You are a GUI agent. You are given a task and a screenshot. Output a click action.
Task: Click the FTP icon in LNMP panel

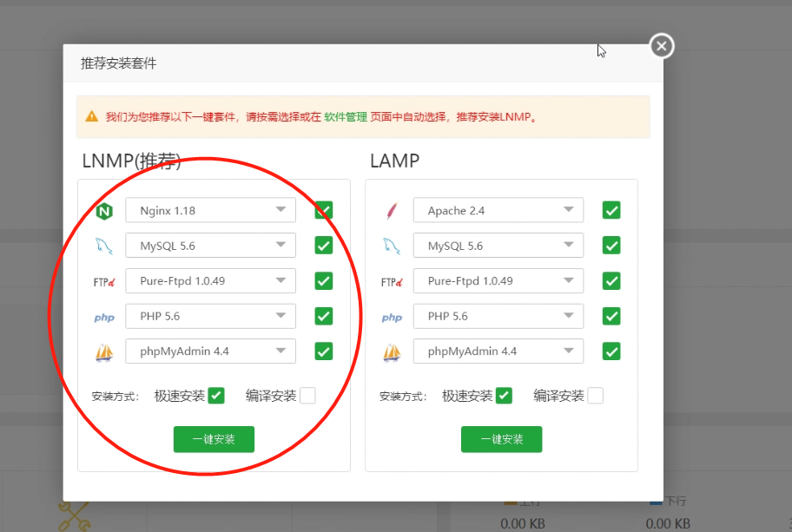click(x=103, y=282)
